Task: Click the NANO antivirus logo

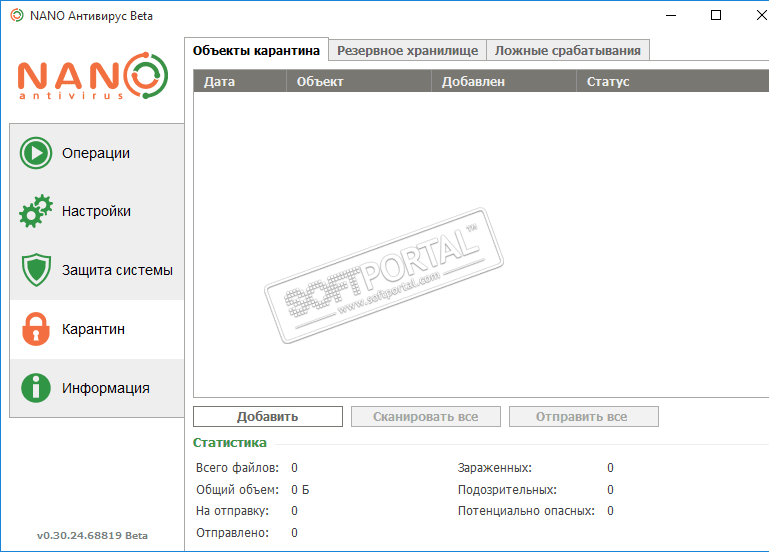Action: point(93,75)
